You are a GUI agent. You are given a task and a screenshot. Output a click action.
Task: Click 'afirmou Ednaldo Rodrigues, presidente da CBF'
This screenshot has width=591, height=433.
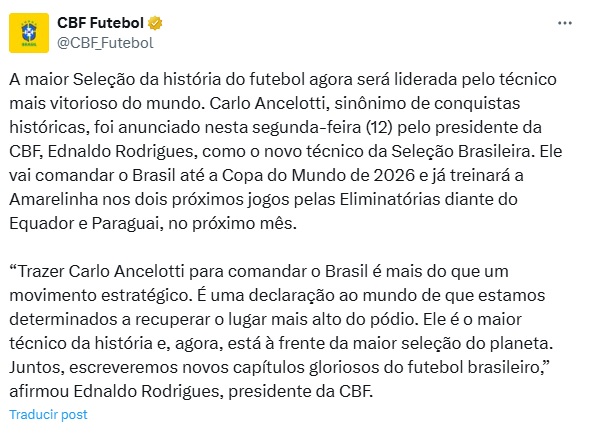point(191,392)
